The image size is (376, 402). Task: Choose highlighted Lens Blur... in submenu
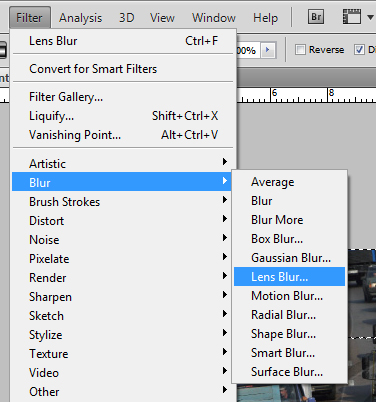click(x=289, y=277)
